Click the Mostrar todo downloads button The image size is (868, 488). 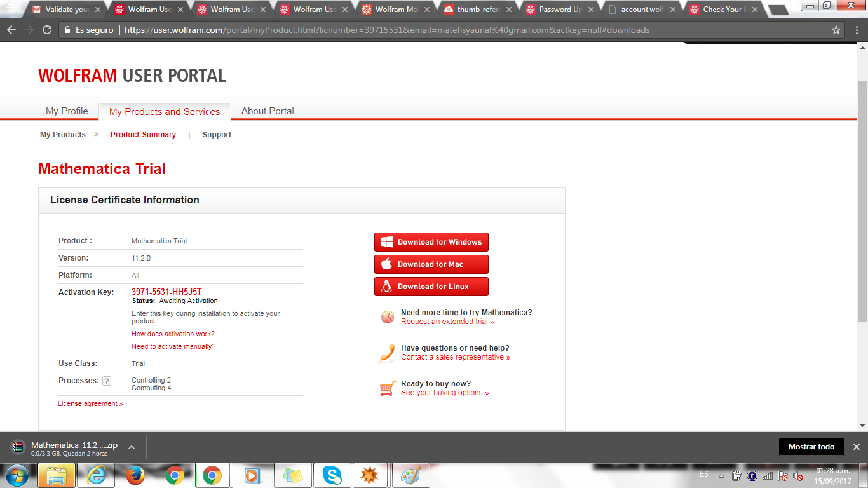point(811,447)
